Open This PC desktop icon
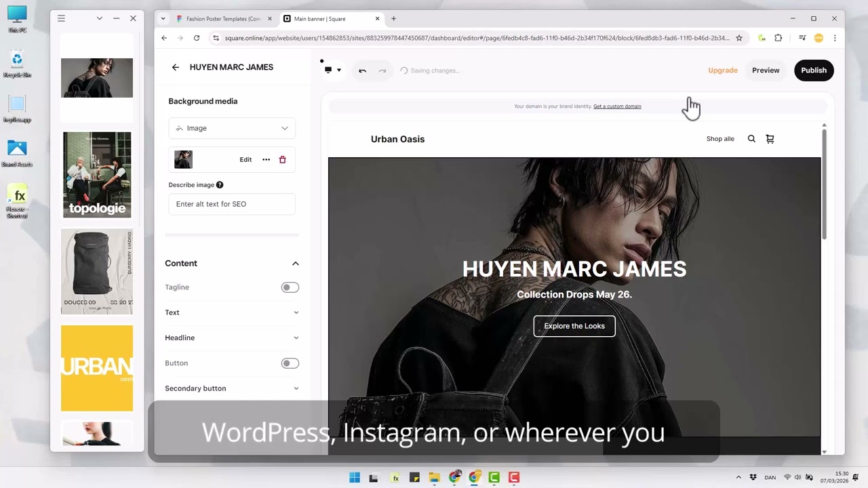 17,19
